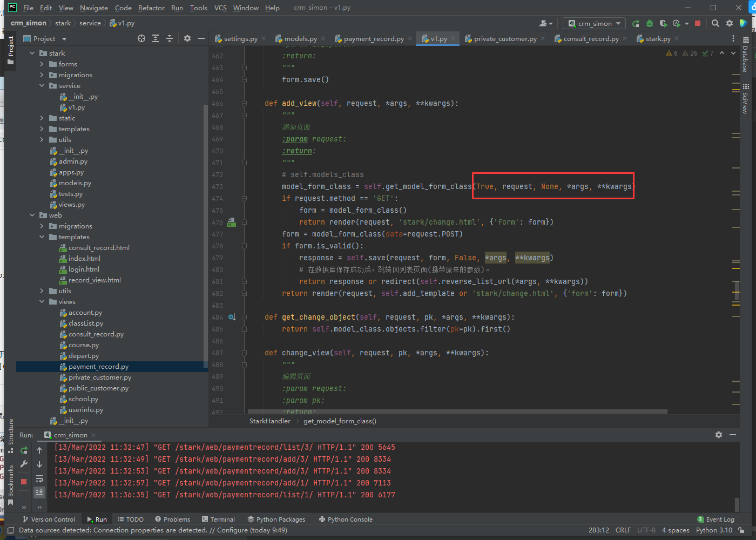Click the editor horizontal scrollbar
756x540 pixels.
click(456, 411)
